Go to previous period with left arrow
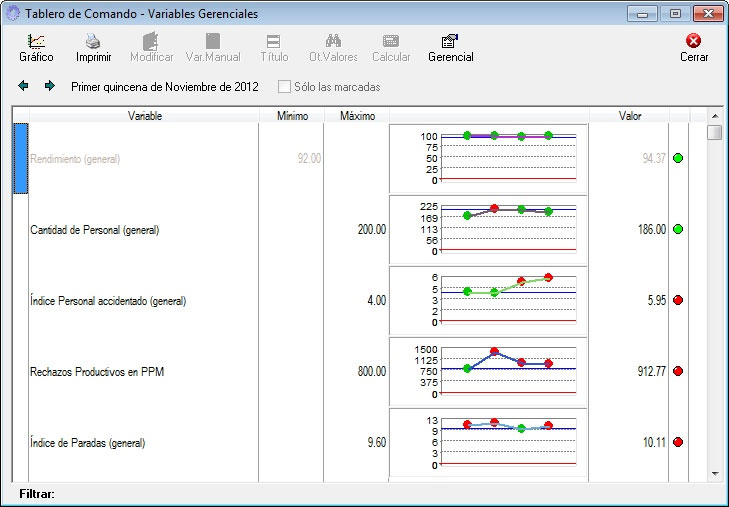 tap(24, 86)
